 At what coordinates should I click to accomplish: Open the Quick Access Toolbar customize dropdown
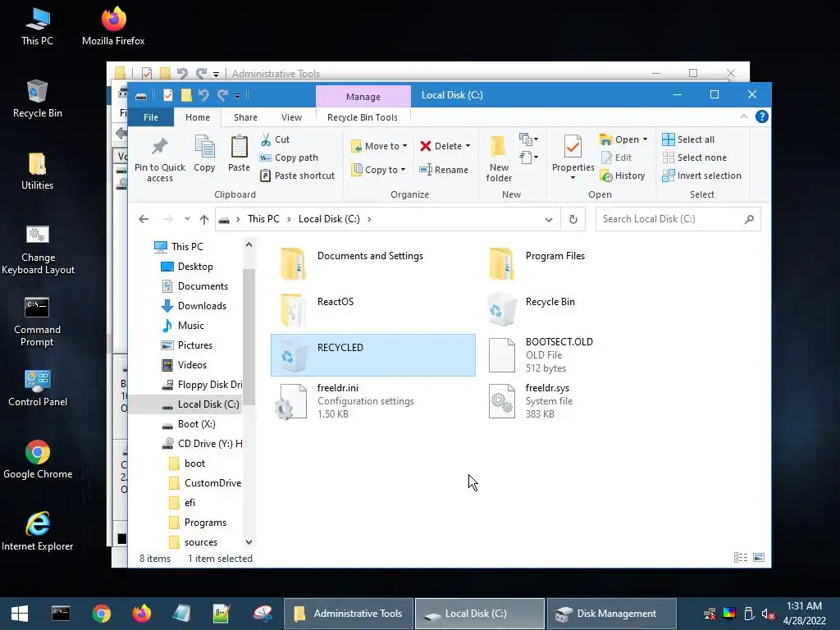point(237,96)
